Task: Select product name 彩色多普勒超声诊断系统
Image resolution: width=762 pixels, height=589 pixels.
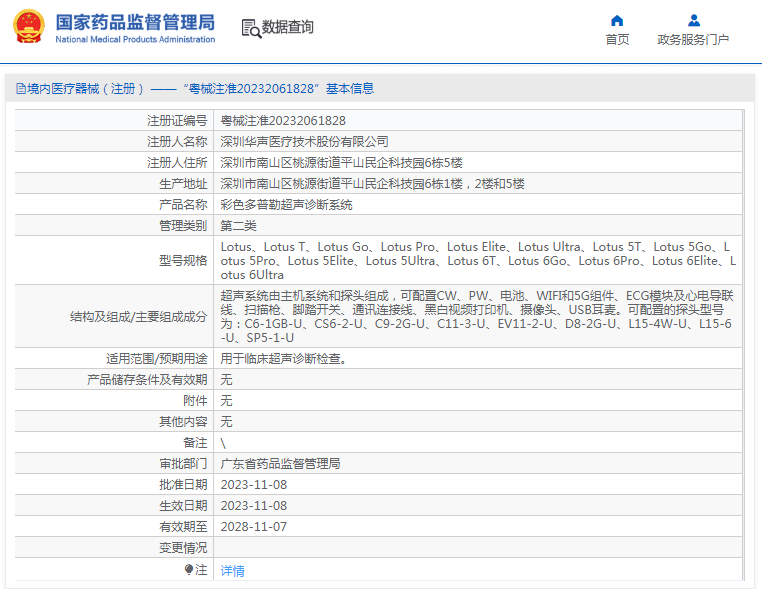Action: tap(286, 205)
